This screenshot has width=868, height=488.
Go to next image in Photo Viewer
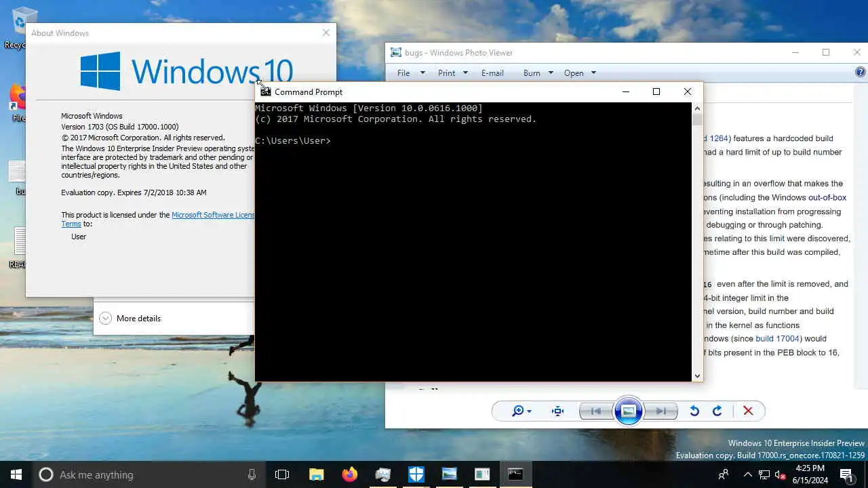pos(661,411)
